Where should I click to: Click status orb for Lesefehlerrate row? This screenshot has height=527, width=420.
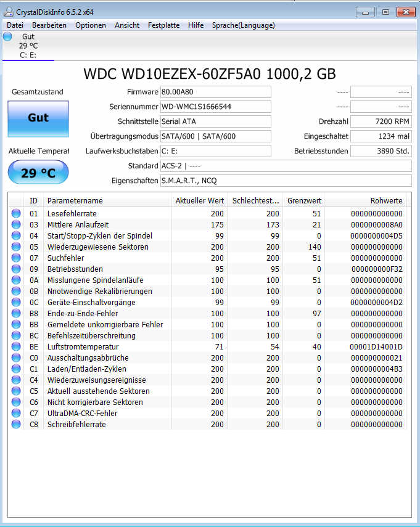coord(16,213)
